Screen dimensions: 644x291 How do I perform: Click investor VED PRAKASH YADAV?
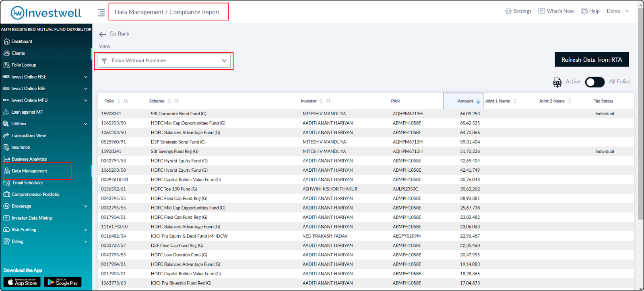[x=325, y=236]
